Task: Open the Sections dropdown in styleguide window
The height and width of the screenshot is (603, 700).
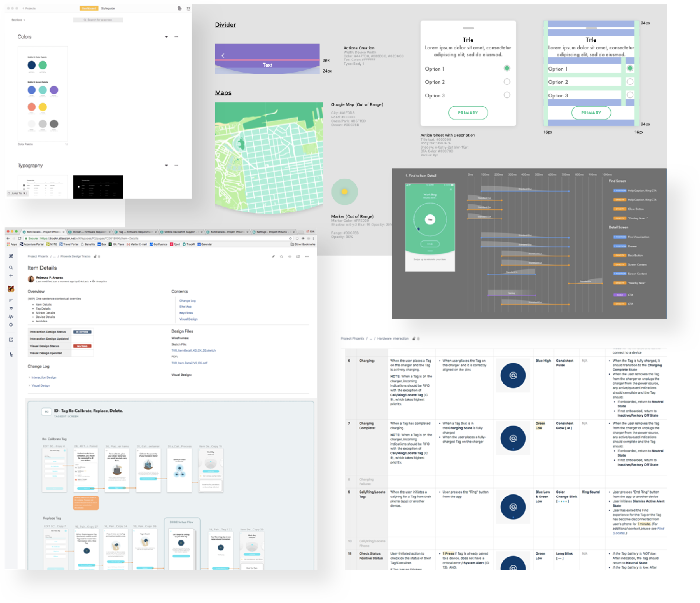Action: (18, 20)
